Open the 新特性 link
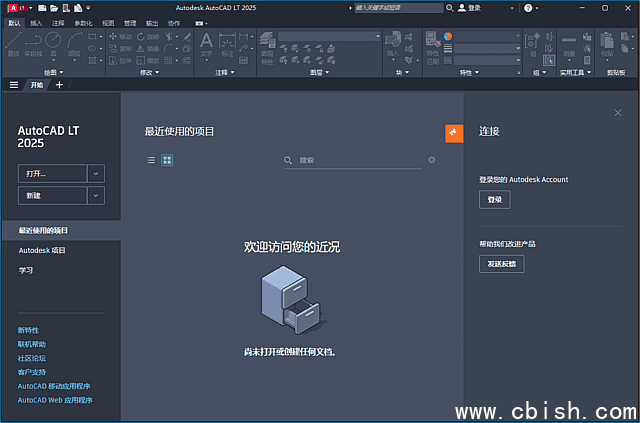Screen dimensions: 640x423 coord(28,330)
